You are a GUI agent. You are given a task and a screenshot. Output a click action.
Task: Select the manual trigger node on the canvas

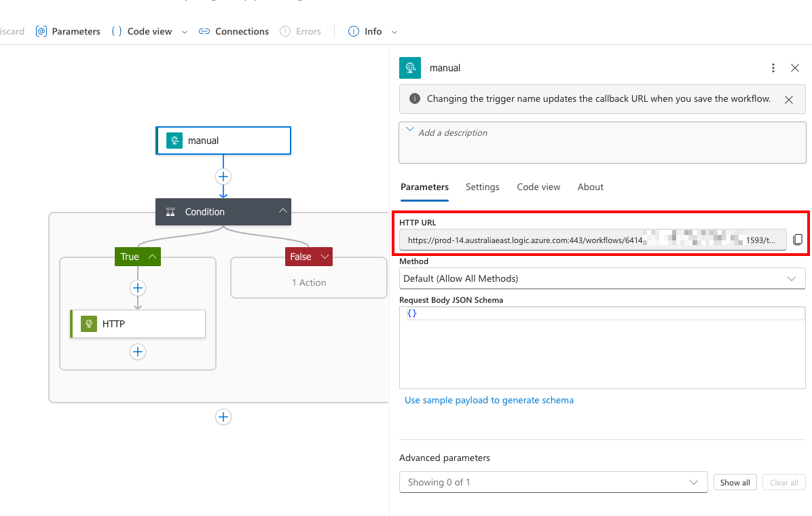pyautogui.click(x=223, y=141)
